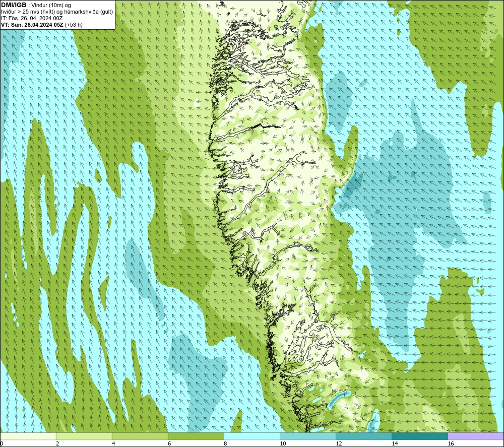Click the legend label '2'
Image resolution: width=504 pixels, height=447 pixels.
tap(57, 444)
